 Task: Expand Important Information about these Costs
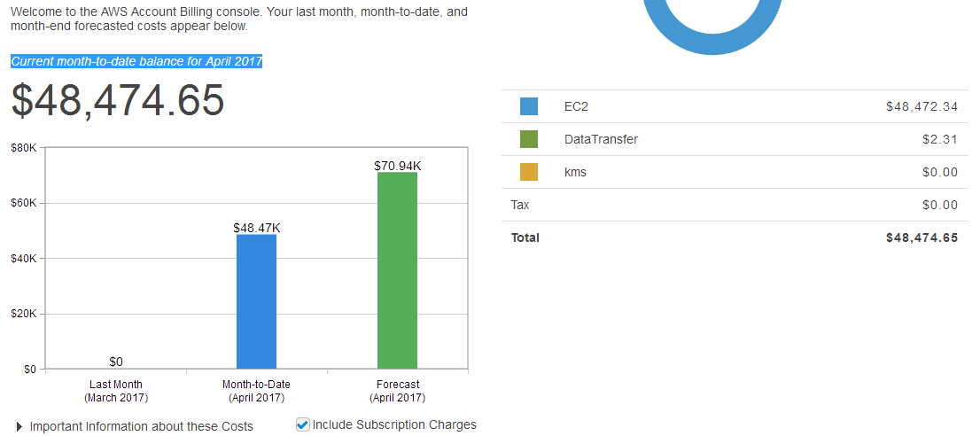[x=21, y=427]
